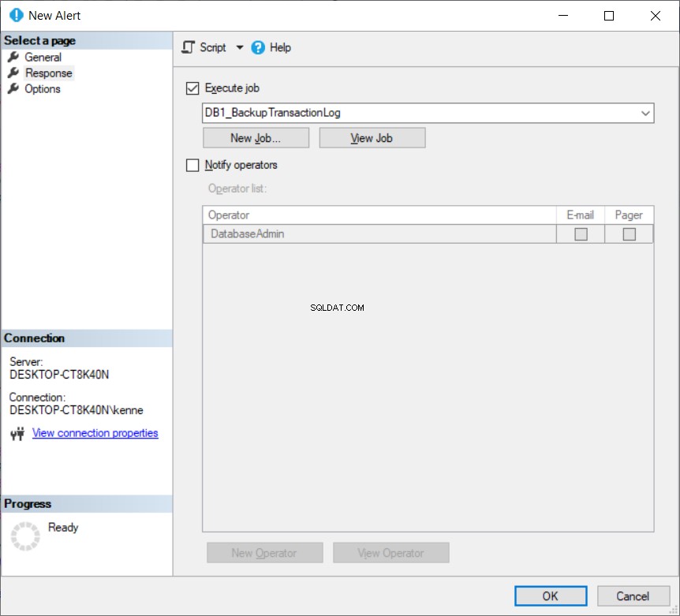Enable the Notify operators checkbox
Image resolution: width=680 pixels, height=616 pixels.
point(192,165)
